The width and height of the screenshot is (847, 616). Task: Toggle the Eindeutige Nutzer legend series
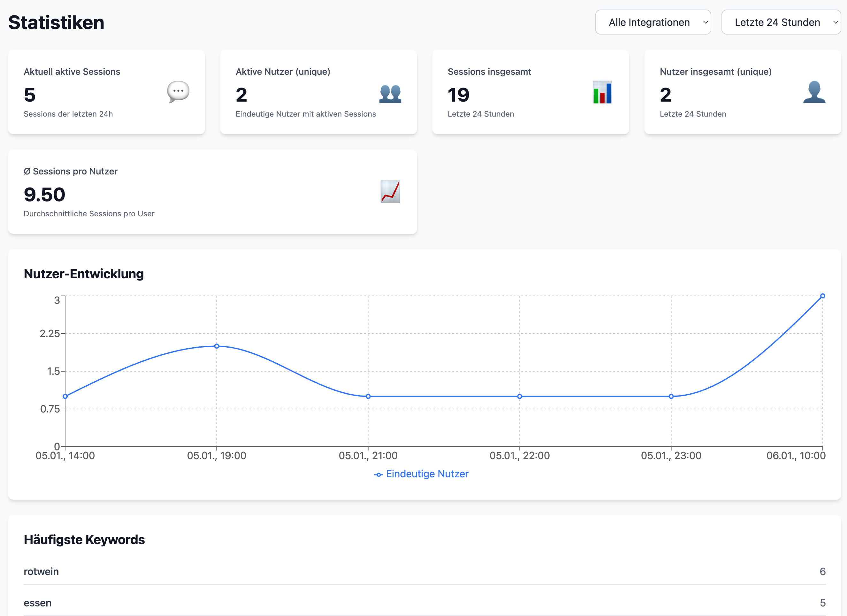point(427,474)
